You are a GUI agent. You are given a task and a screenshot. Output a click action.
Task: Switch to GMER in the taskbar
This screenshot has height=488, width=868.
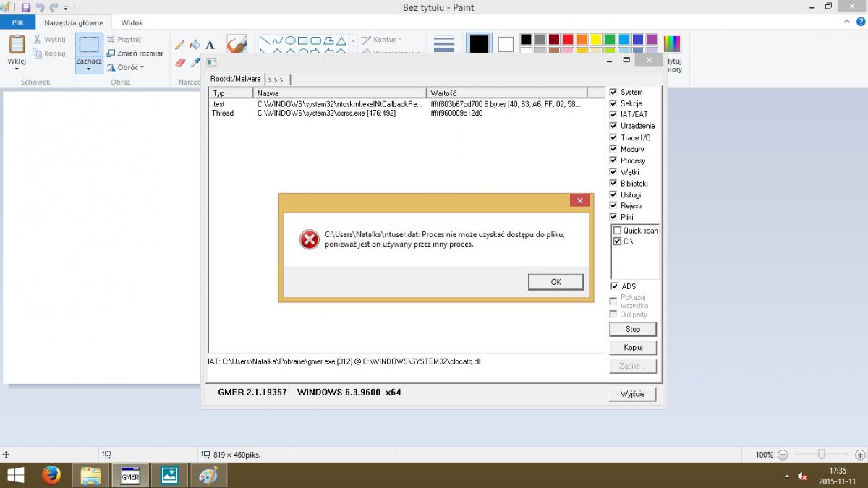[x=130, y=475]
